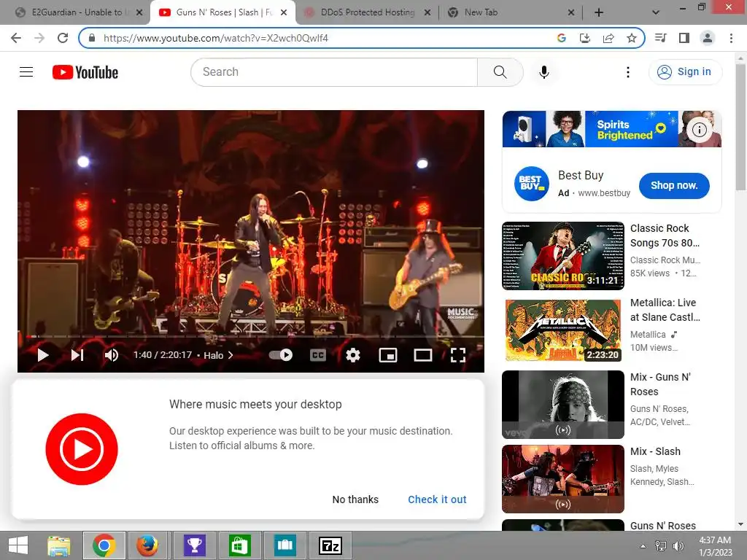Open the Best Buy channel logo

pyautogui.click(x=531, y=184)
